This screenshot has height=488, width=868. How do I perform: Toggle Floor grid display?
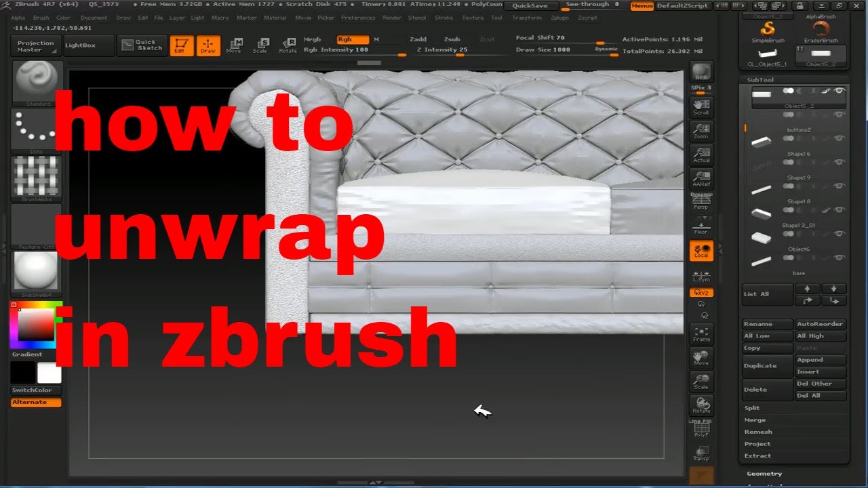[701, 227]
